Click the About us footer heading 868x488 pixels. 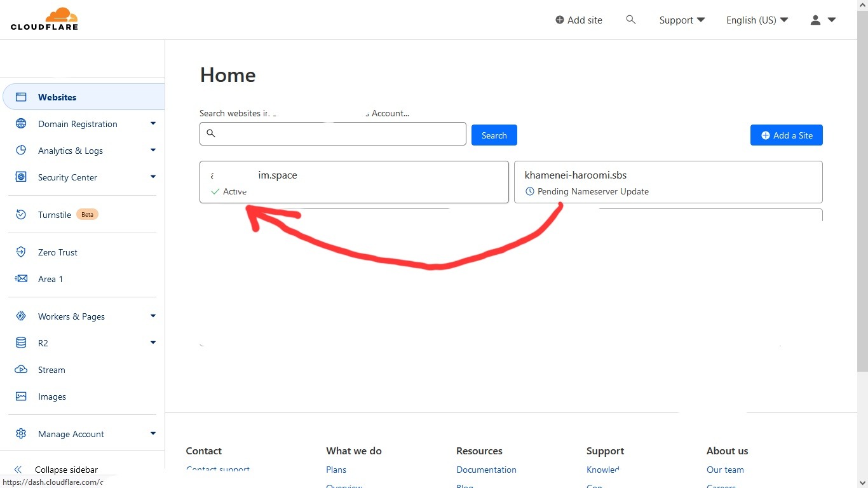pos(728,451)
